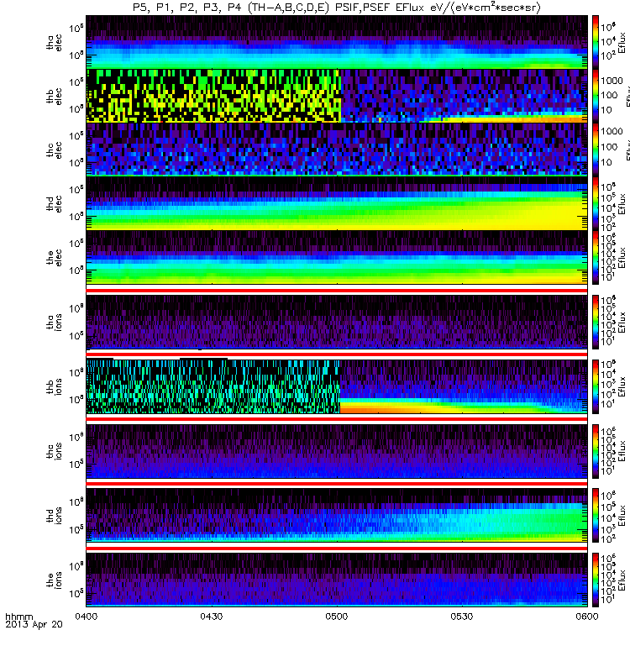Click the 'tha elec' panel label
This screenshot has width=630, height=672.
pos(54,42)
